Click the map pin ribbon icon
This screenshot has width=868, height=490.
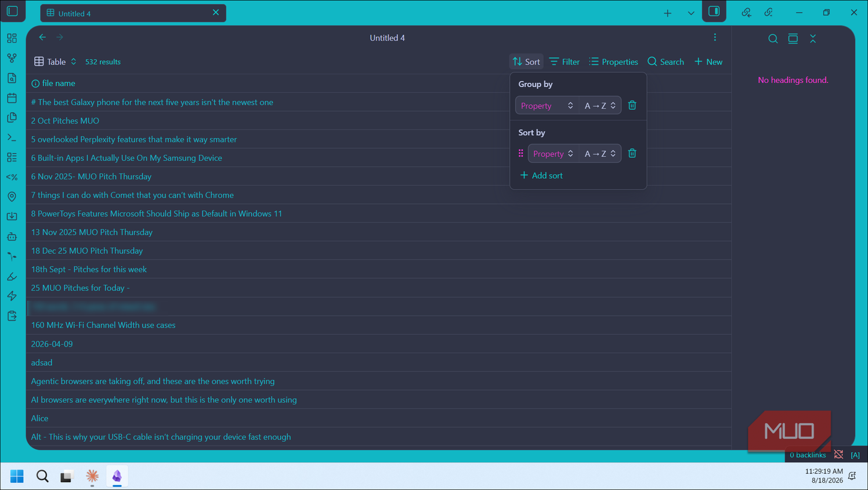(x=12, y=197)
